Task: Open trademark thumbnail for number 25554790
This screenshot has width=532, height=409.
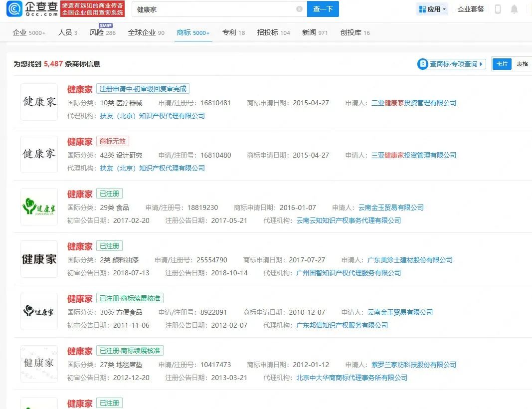Action: pos(39,259)
